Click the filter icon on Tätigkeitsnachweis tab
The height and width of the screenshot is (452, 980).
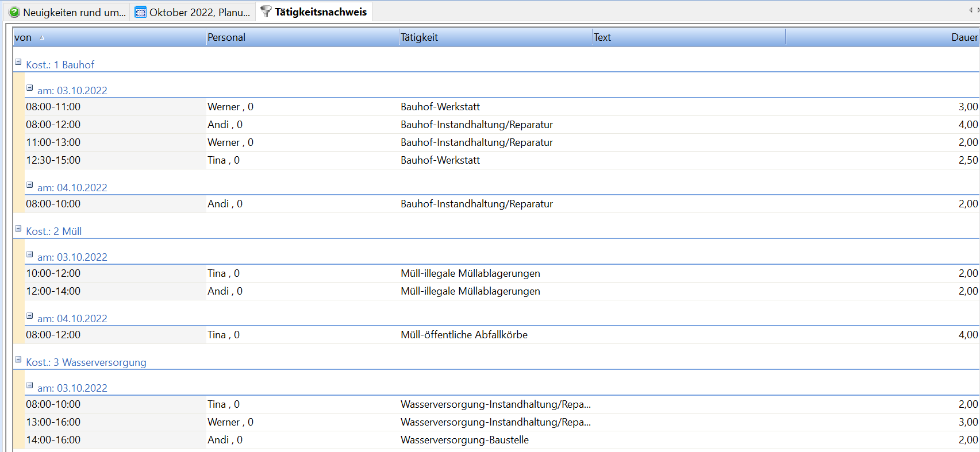tap(266, 11)
